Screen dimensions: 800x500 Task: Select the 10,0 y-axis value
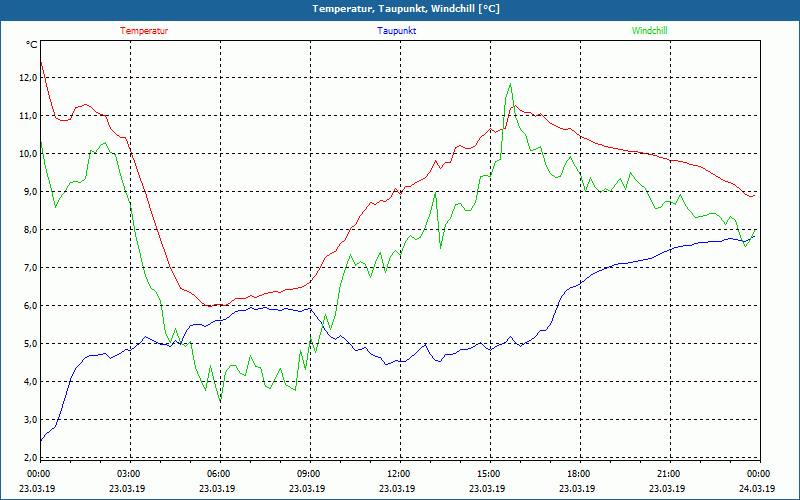[28, 154]
